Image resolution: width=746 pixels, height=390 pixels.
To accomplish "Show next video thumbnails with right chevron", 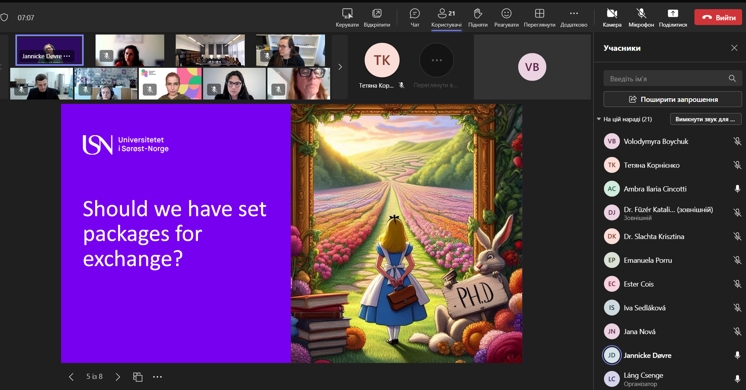I will [340, 67].
